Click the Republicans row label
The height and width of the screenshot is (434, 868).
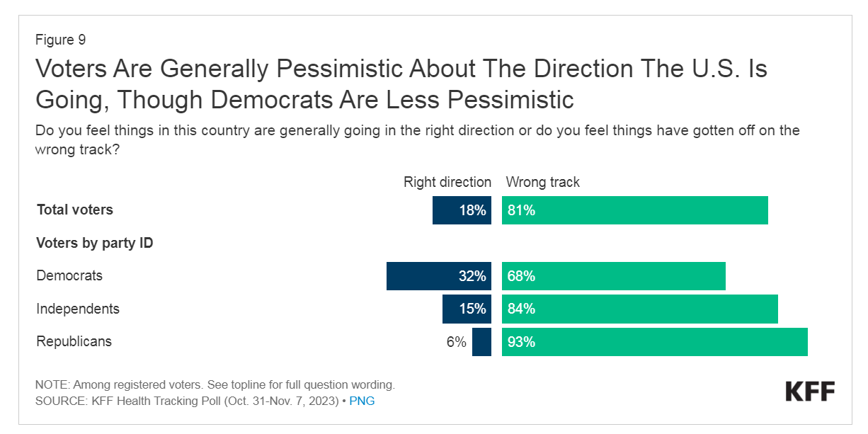[x=74, y=341]
